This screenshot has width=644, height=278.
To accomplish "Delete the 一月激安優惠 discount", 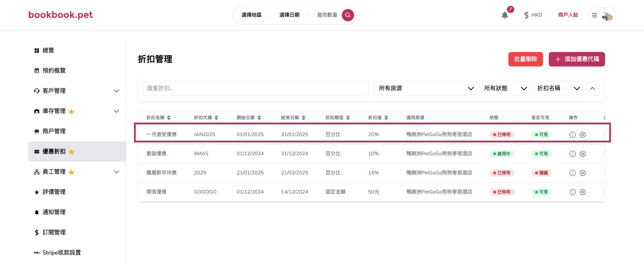I will tap(583, 135).
